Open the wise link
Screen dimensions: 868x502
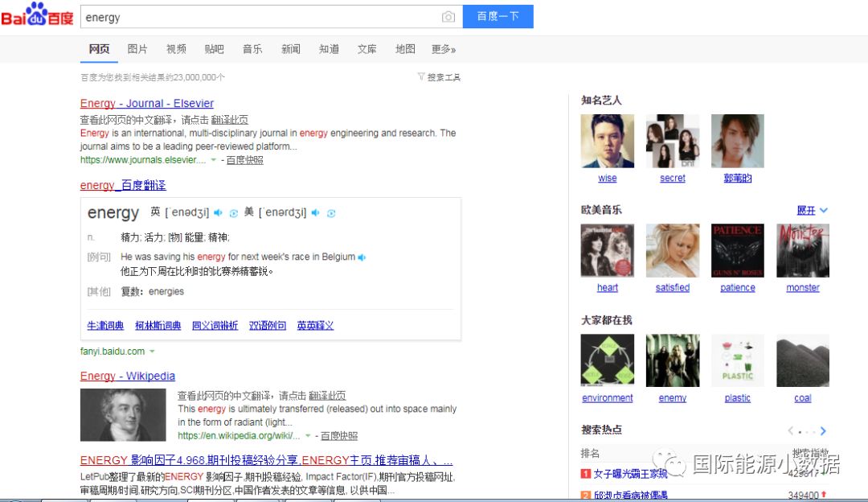608,178
